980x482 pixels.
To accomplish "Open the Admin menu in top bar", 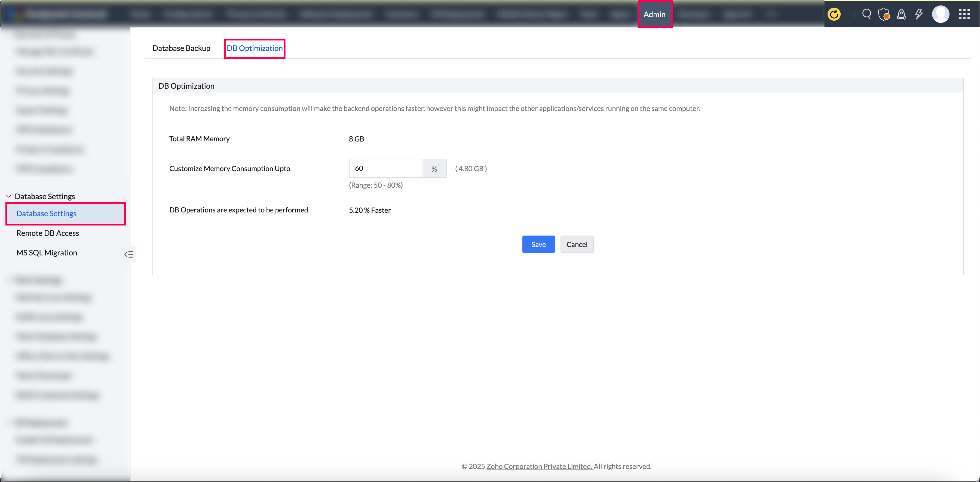I will (x=654, y=14).
